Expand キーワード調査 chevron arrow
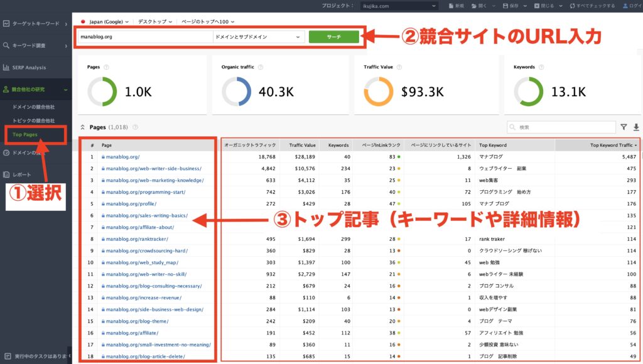 [x=65, y=45]
